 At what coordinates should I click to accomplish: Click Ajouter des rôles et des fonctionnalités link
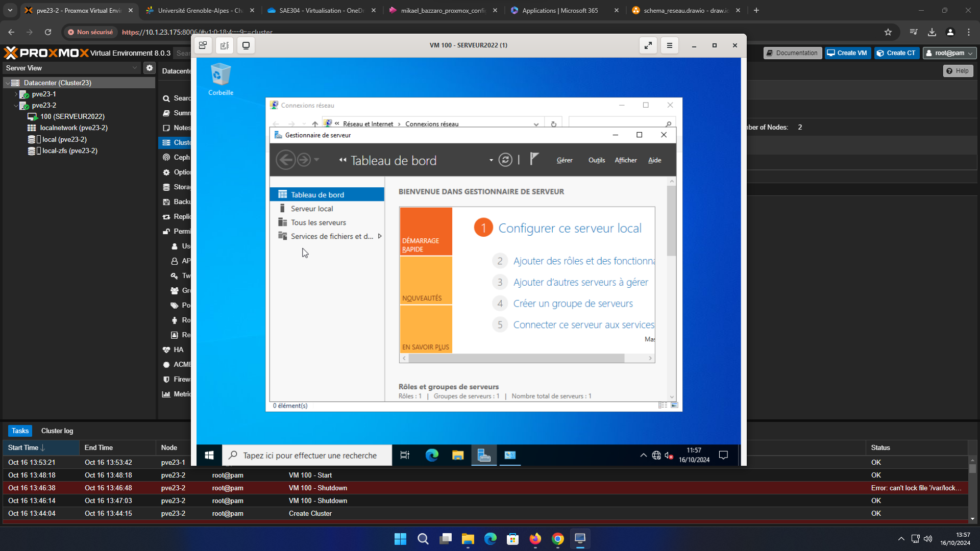(x=584, y=261)
